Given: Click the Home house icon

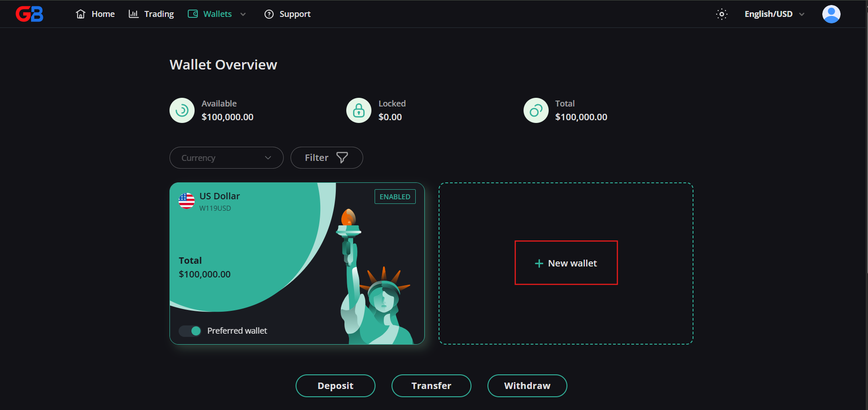Looking at the screenshot, I should pos(81,14).
